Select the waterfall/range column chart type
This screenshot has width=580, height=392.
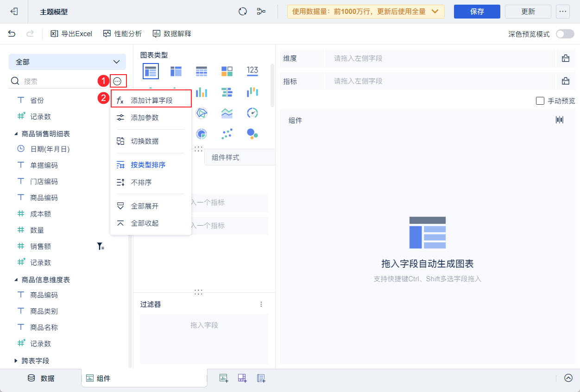pos(252,92)
